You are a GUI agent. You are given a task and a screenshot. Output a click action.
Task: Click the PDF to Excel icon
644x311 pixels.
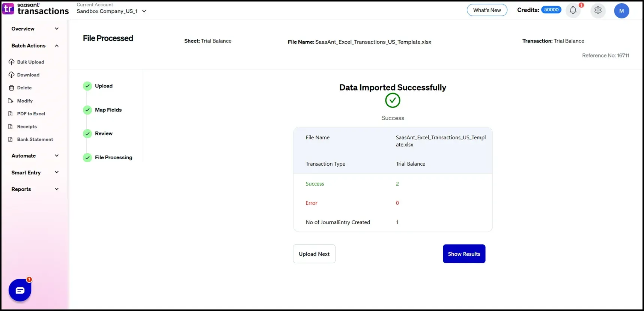(x=11, y=113)
